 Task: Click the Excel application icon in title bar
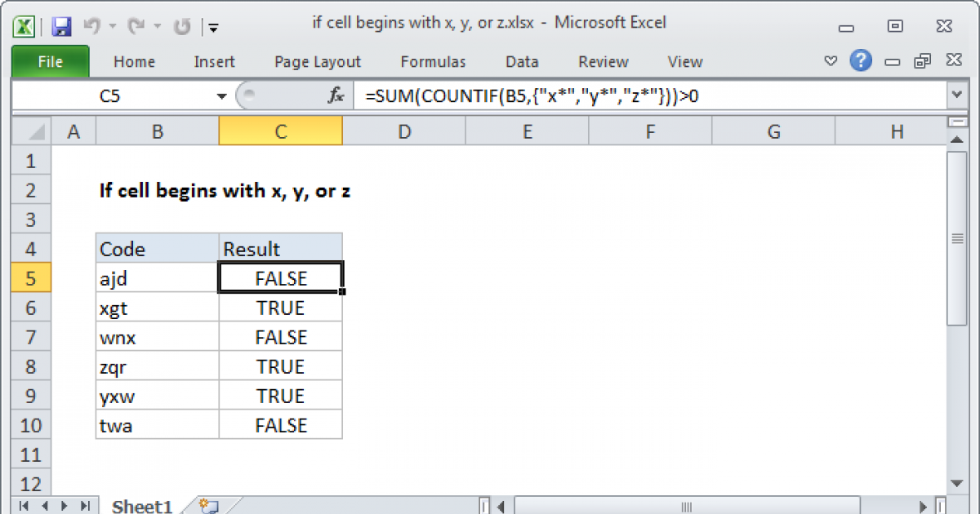[24, 26]
